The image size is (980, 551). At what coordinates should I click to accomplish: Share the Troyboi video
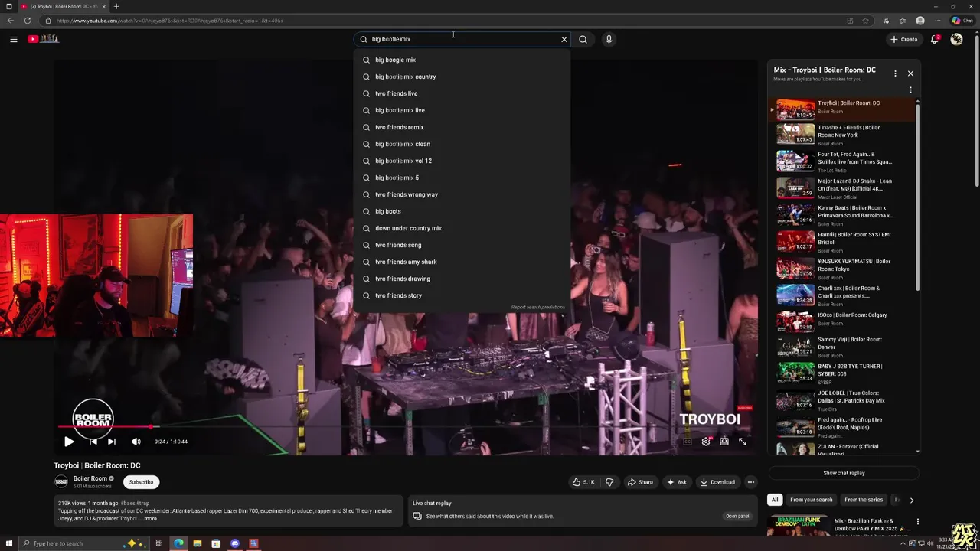(x=640, y=482)
